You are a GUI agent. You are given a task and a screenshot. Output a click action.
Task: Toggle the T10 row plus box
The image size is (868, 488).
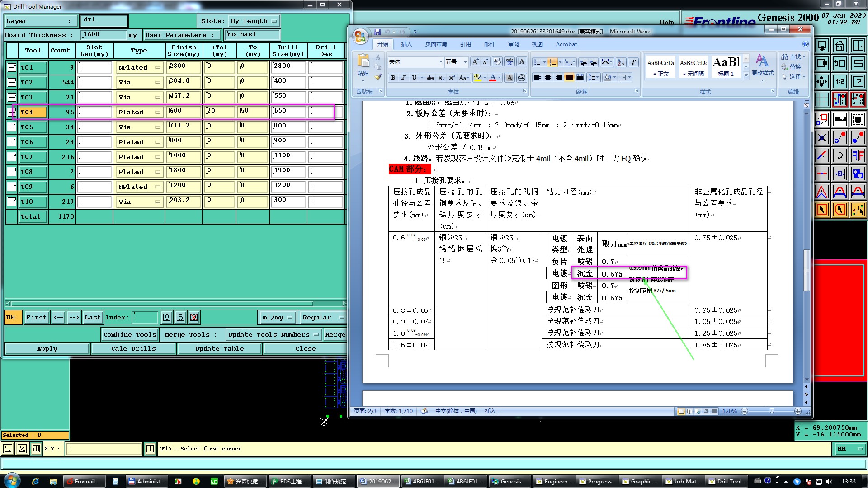coord(12,202)
